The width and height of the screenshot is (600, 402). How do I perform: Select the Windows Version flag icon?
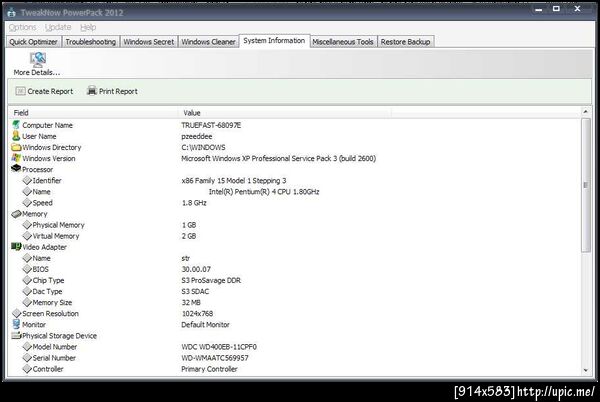coord(16,158)
